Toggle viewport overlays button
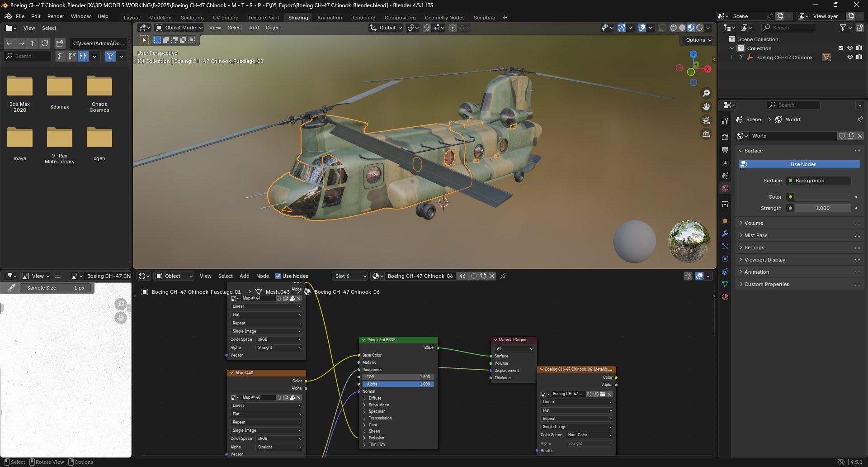The width and height of the screenshot is (868, 467). click(642, 28)
